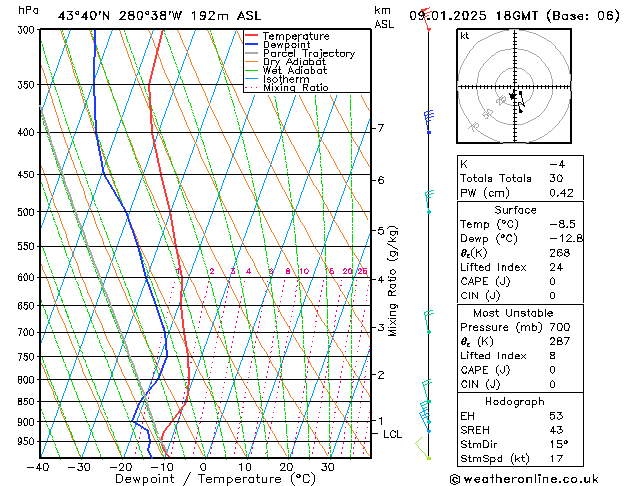
Task: Click the kt label in hodograph plot
Action: [465, 36]
